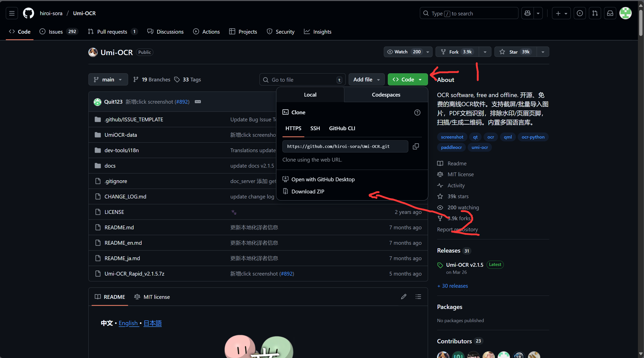Open the '+ 30 releases' link

(x=452, y=286)
